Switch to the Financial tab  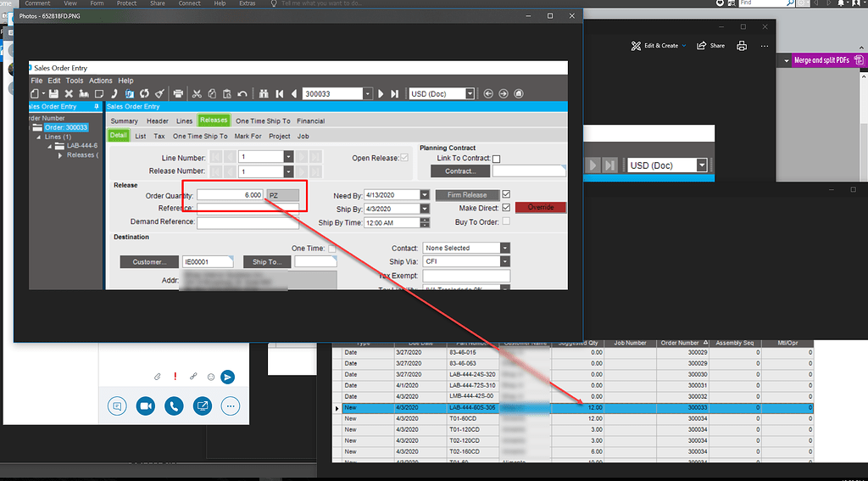pyautogui.click(x=310, y=120)
